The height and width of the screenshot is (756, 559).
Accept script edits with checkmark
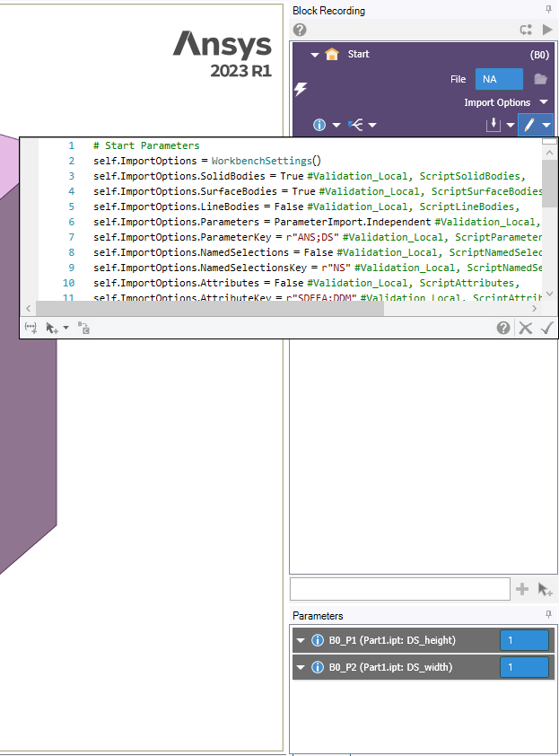pos(547,329)
